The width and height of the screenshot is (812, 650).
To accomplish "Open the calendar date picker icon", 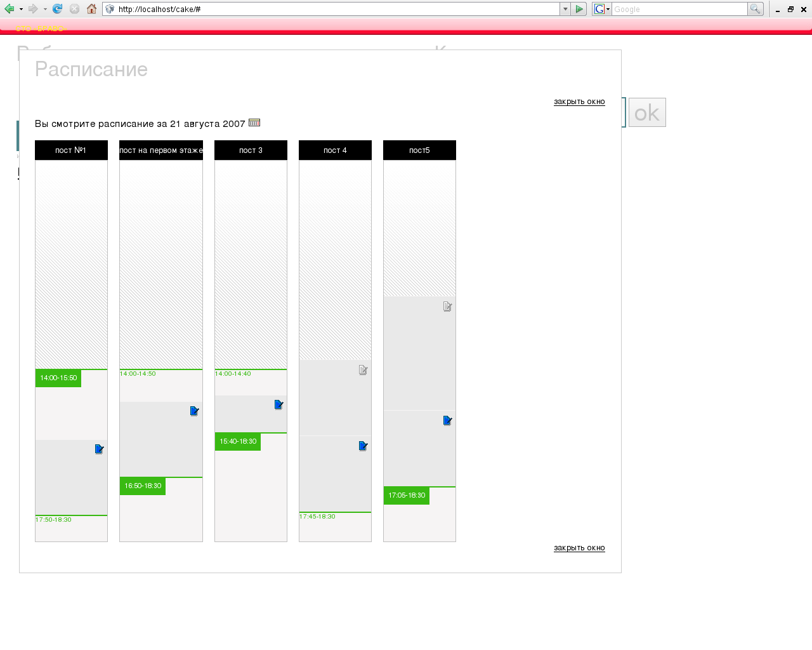I will (x=254, y=123).
